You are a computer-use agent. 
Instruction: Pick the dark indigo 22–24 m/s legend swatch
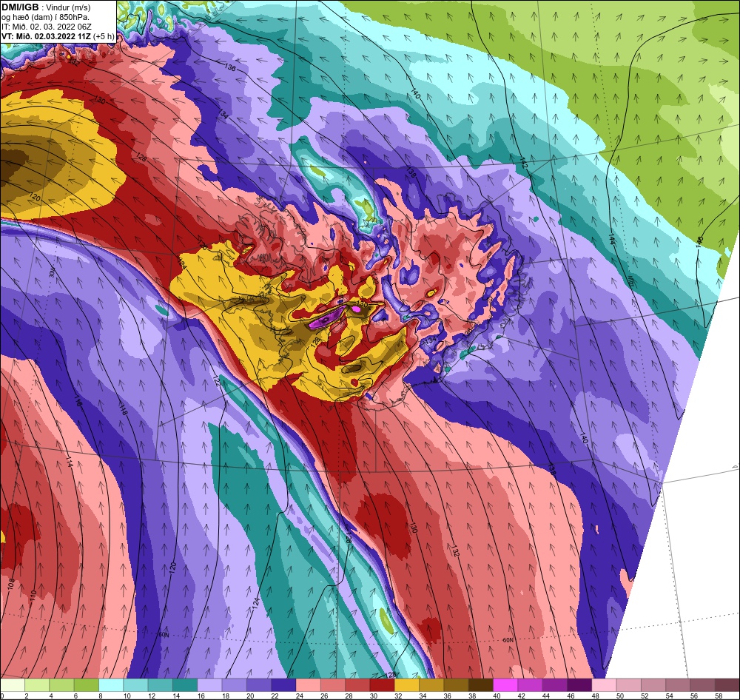tap(283, 685)
